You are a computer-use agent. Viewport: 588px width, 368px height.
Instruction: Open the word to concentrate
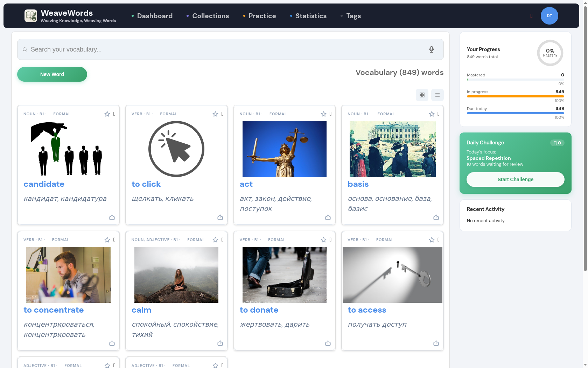[54, 310]
